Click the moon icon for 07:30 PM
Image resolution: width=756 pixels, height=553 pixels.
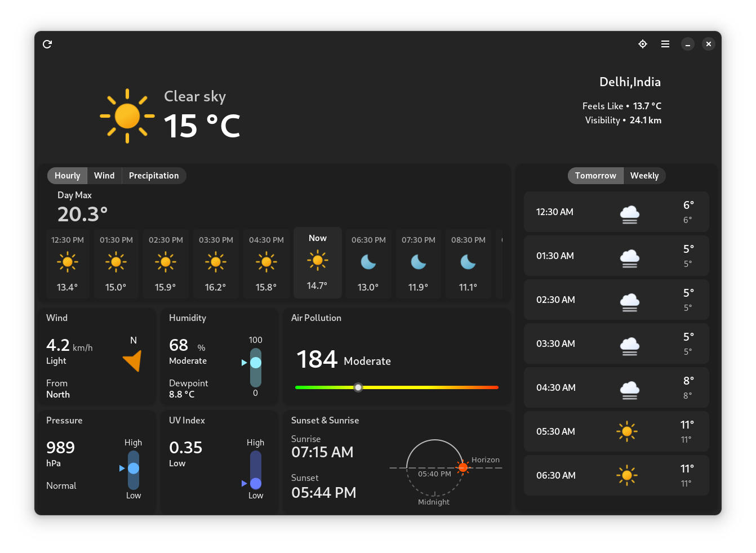tap(418, 262)
